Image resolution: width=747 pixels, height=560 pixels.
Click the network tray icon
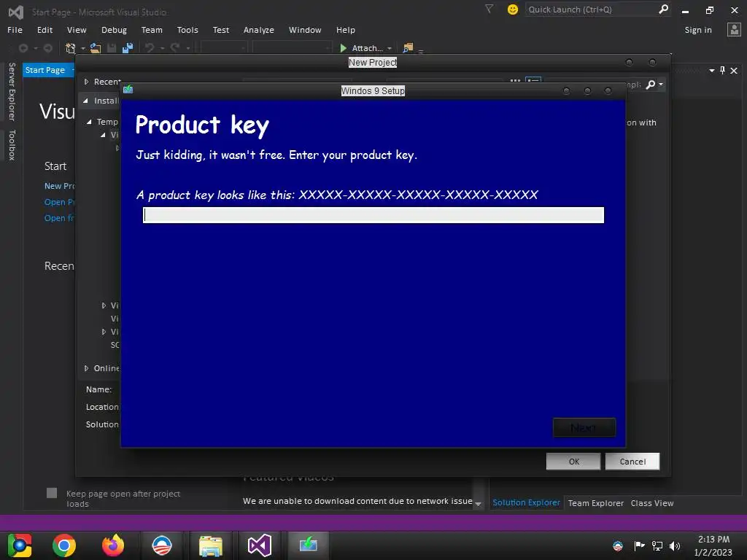pos(657,545)
